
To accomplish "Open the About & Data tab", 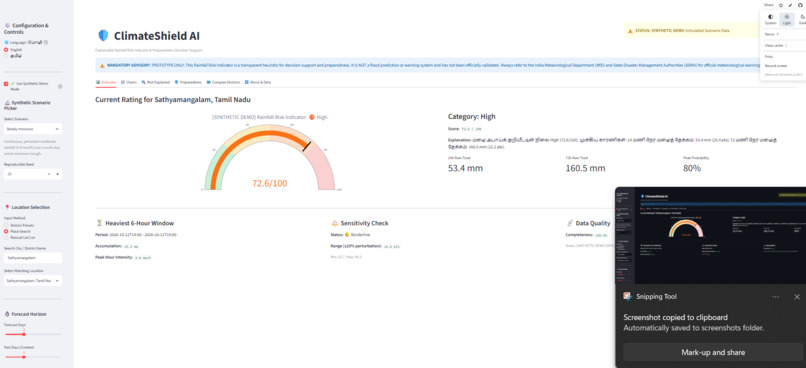I will (x=258, y=82).
